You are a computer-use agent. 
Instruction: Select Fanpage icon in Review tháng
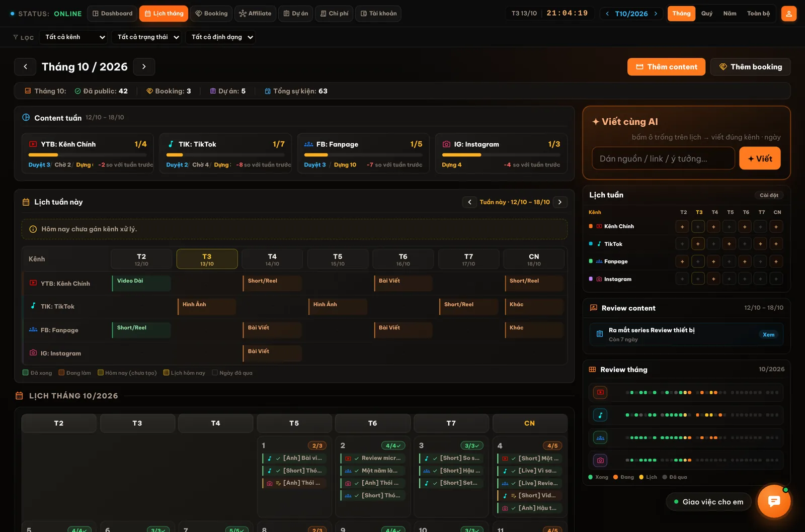tap(600, 437)
